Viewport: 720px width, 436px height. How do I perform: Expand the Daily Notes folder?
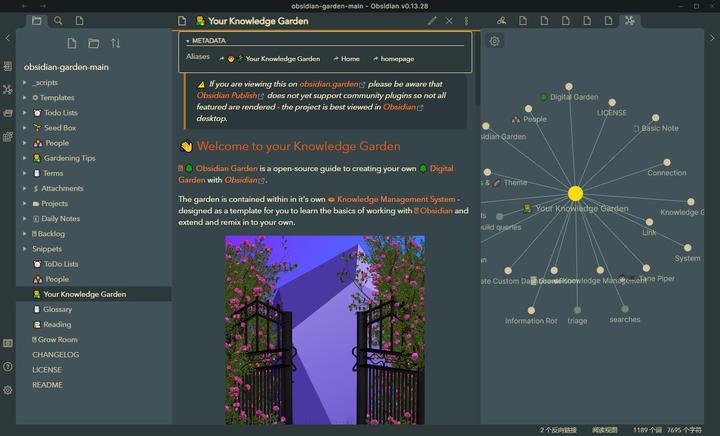(25, 218)
